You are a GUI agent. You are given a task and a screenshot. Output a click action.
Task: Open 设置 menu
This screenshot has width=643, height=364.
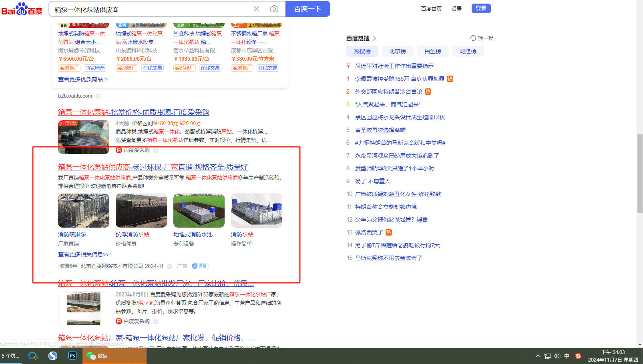pyautogui.click(x=456, y=9)
